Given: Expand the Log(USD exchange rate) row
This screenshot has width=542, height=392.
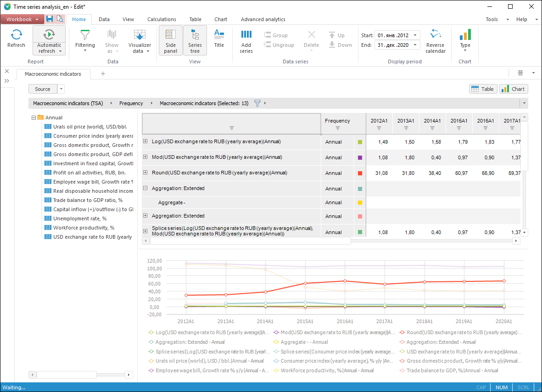Looking at the screenshot, I should [145, 142].
